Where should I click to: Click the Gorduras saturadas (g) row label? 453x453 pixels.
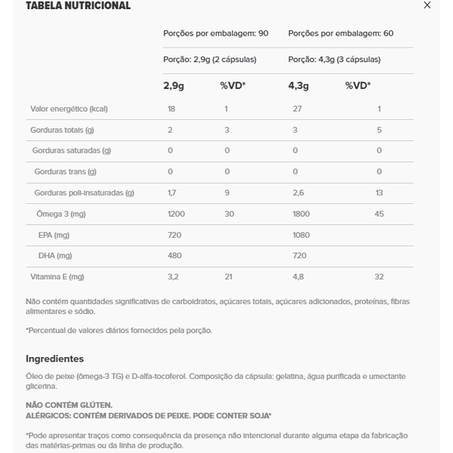click(72, 151)
